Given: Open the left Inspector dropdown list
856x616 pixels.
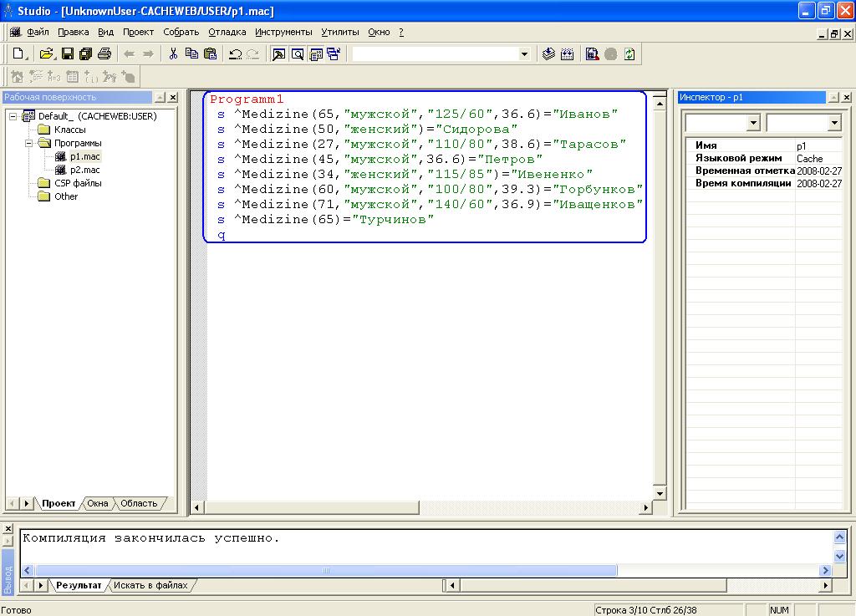Looking at the screenshot, I should pos(753,123).
